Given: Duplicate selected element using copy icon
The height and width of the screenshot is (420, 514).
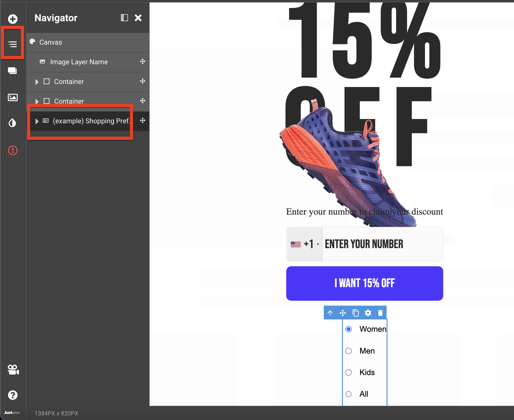Looking at the screenshot, I should (x=355, y=313).
